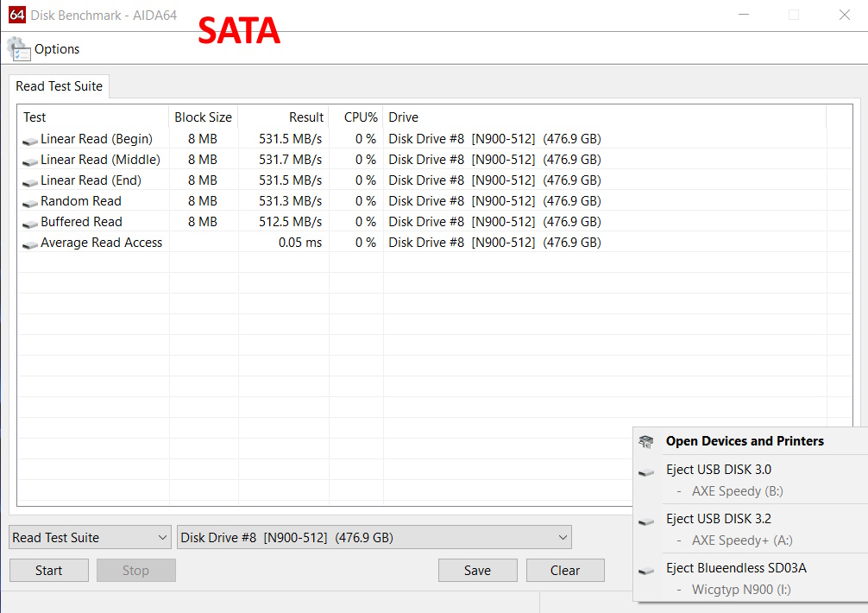Click the AXE Speedy+ (A:) volume entry
Screen dimensions: 868x613
[742, 540]
